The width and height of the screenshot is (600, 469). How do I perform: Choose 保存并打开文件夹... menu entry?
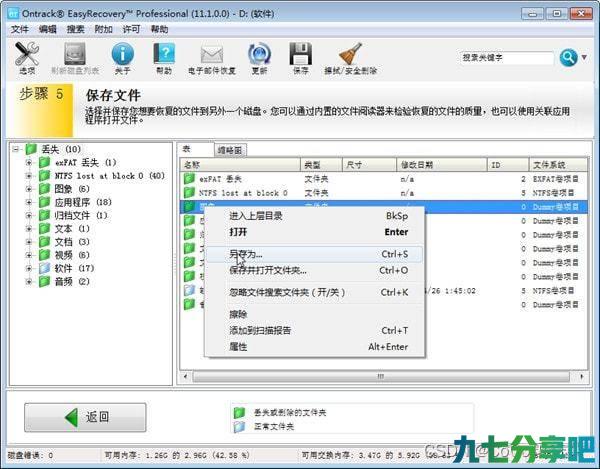click(315, 270)
